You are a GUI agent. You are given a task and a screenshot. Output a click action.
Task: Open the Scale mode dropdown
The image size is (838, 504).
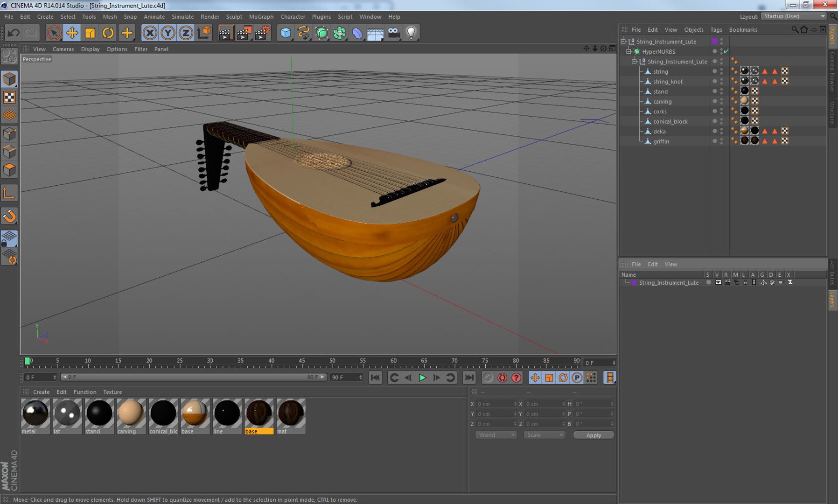[x=545, y=435]
